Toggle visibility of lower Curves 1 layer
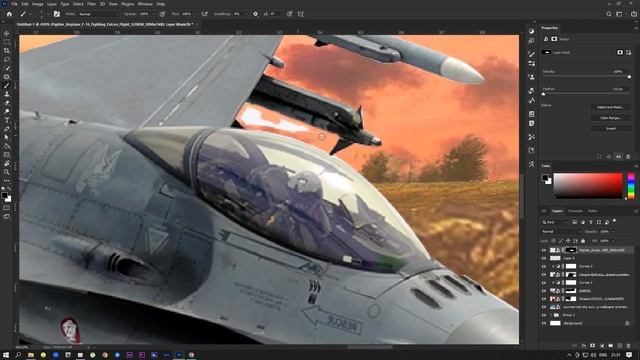640x360 pixels. (x=544, y=282)
